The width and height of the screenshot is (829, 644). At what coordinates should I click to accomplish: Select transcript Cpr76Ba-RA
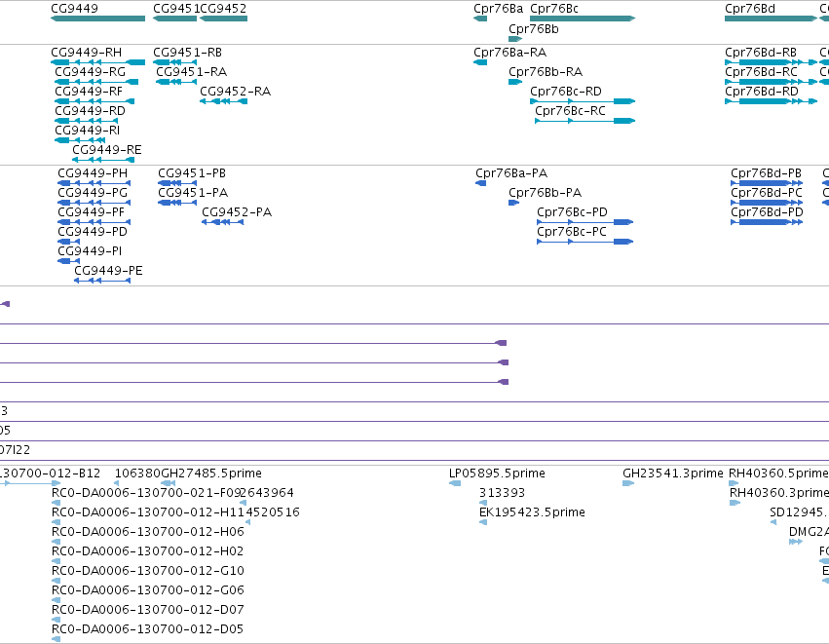pyautogui.click(x=510, y=53)
